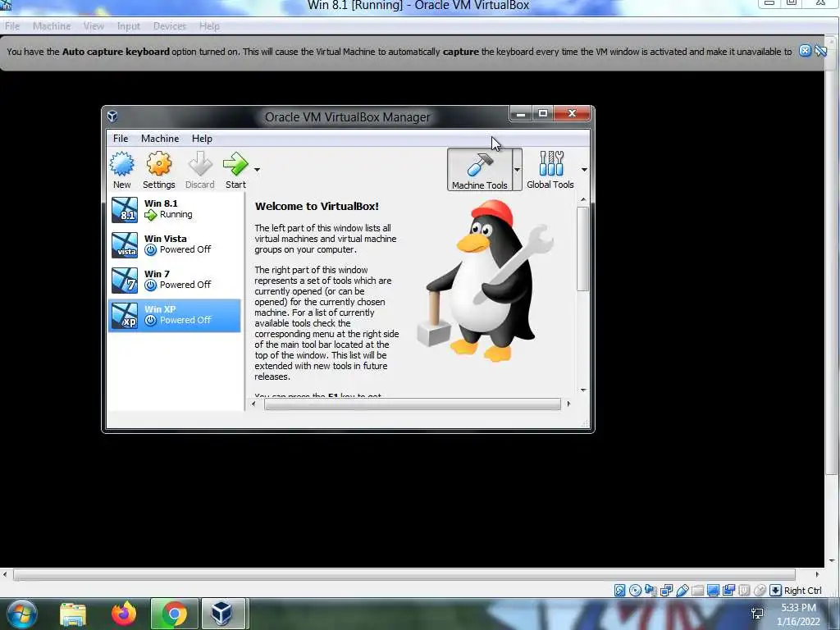Image resolution: width=840 pixels, height=630 pixels.
Task: Maximize the VirtualBox Manager window
Action: tap(543, 113)
